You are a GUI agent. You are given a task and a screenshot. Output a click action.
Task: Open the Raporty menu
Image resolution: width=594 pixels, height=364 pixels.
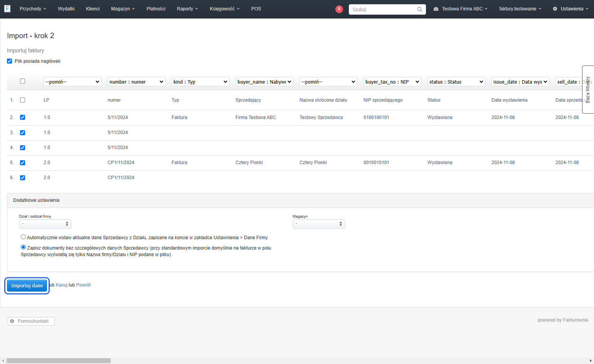[187, 8]
